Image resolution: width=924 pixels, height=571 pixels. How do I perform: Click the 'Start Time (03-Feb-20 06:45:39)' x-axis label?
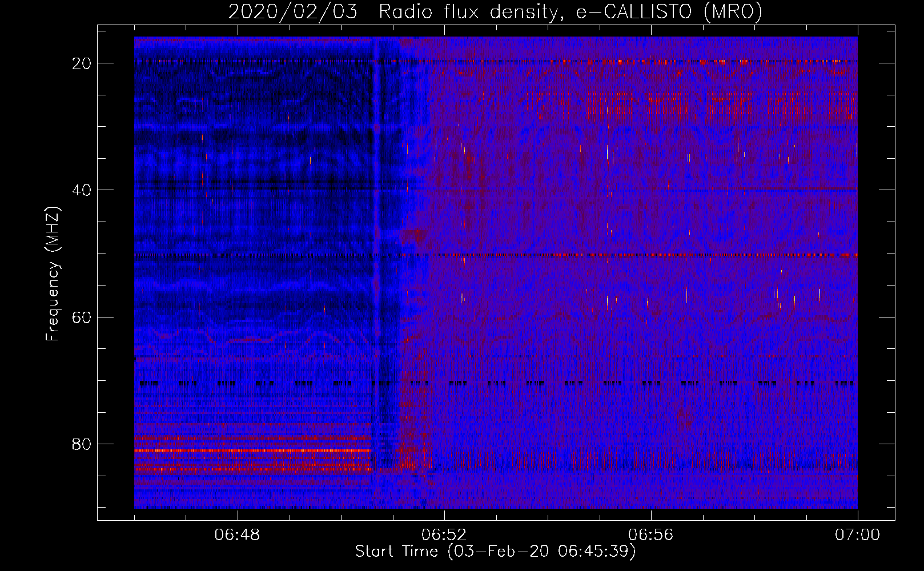click(x=495, y=552)
